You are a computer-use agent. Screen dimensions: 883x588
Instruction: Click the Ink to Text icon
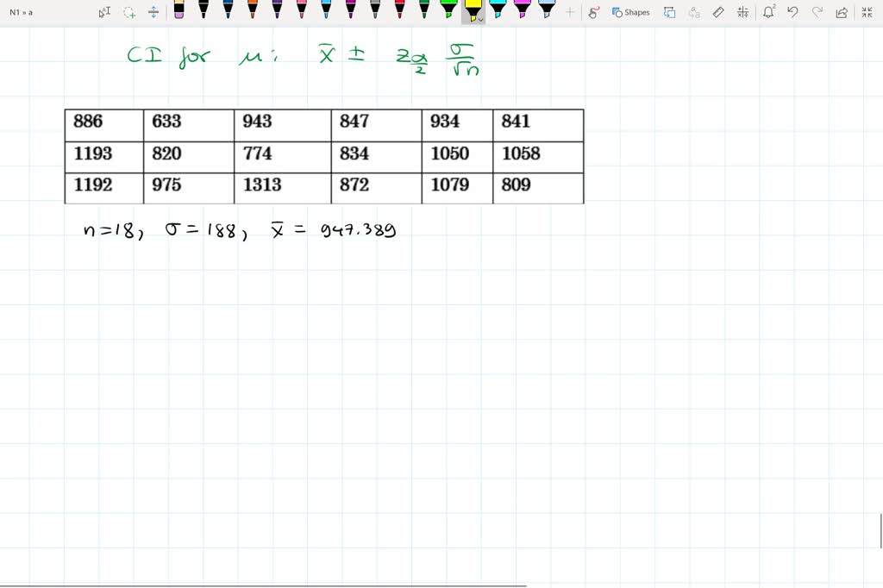[x=694, y=12]
